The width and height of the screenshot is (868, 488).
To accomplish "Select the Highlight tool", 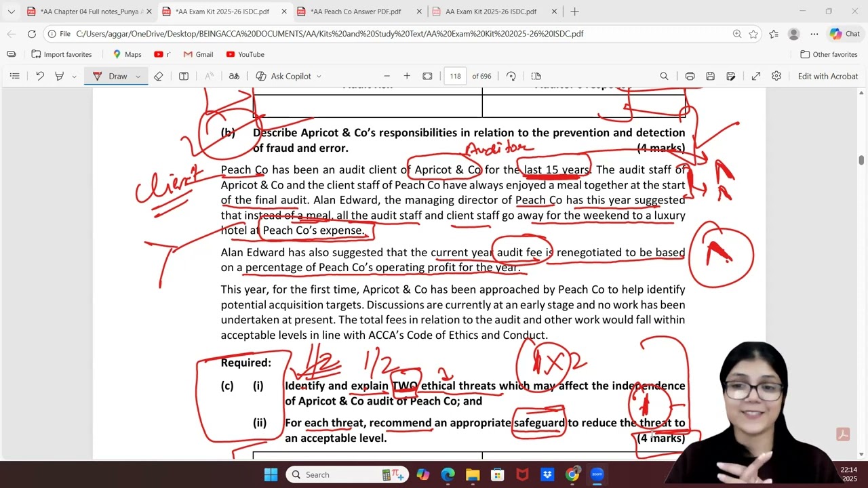I will click(x=59, y=76).
